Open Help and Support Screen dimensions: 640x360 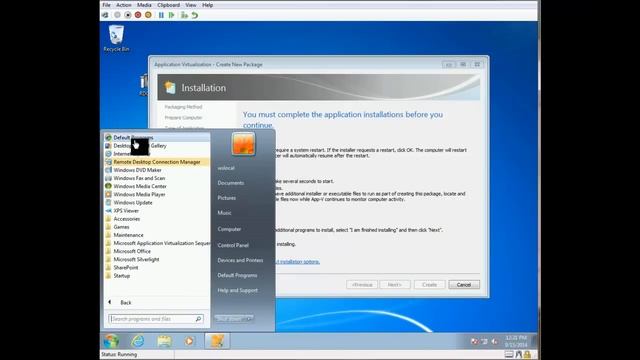click(x=238, y=291)
